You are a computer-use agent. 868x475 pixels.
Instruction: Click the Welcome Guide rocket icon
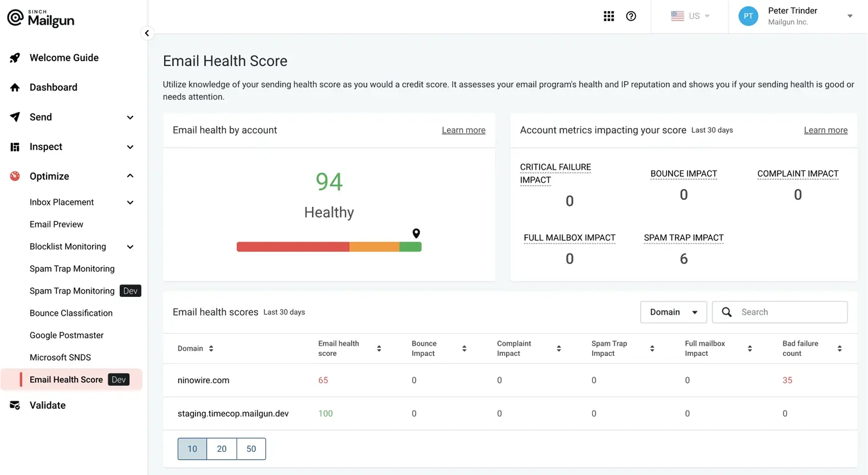(x=15, y=58)
